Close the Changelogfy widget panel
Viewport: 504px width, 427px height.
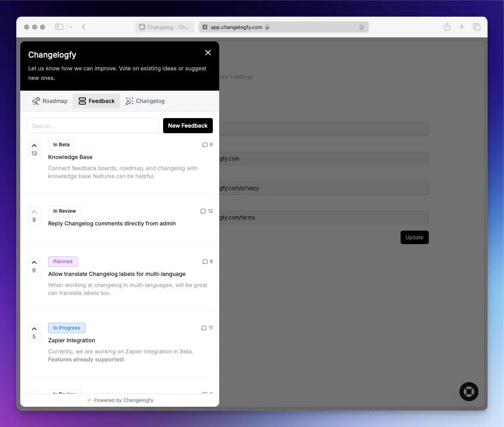coord(208,52)
